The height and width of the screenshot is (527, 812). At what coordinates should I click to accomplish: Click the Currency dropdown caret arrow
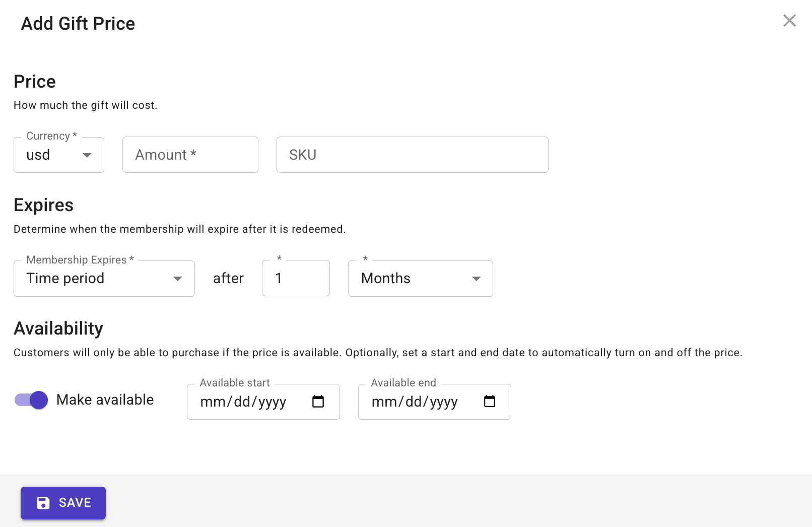point(87,155)
